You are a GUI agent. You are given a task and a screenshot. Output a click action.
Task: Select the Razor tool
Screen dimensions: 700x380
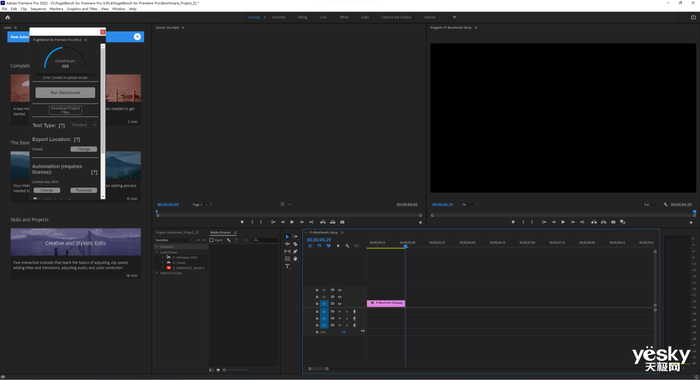point(295,244)
